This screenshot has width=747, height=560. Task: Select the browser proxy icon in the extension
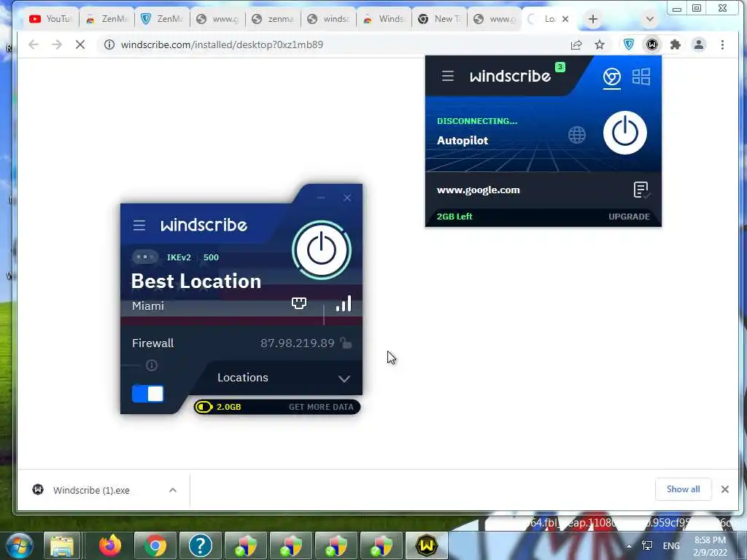(612, 77)
